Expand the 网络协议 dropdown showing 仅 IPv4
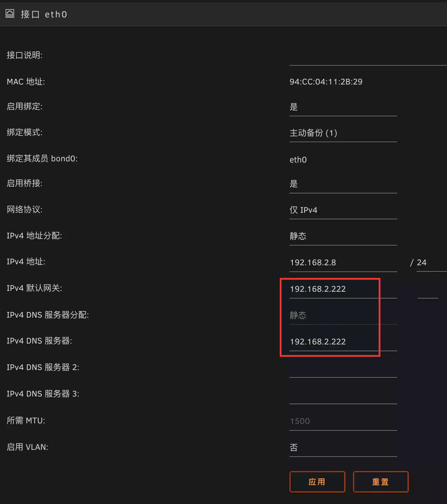 (343, 210)
